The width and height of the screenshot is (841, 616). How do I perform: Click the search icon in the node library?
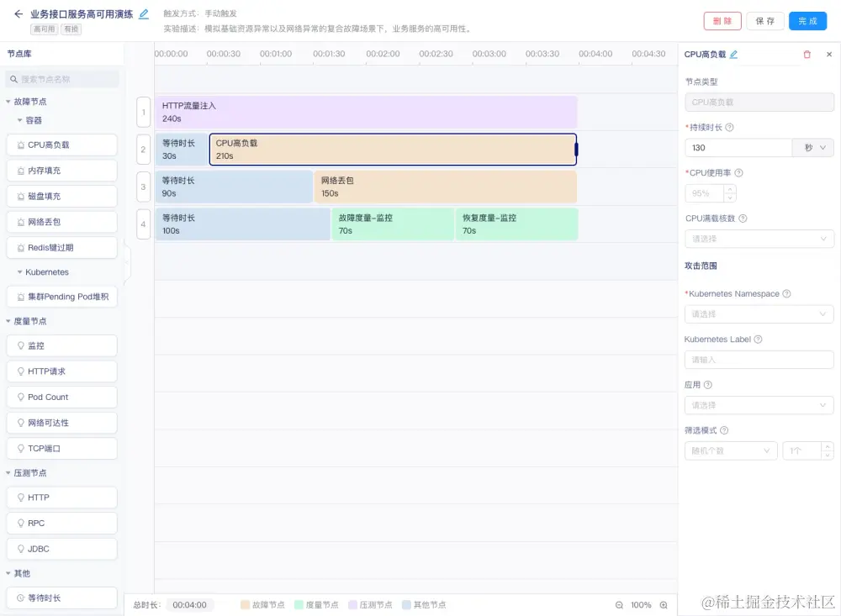coord(14,79)
